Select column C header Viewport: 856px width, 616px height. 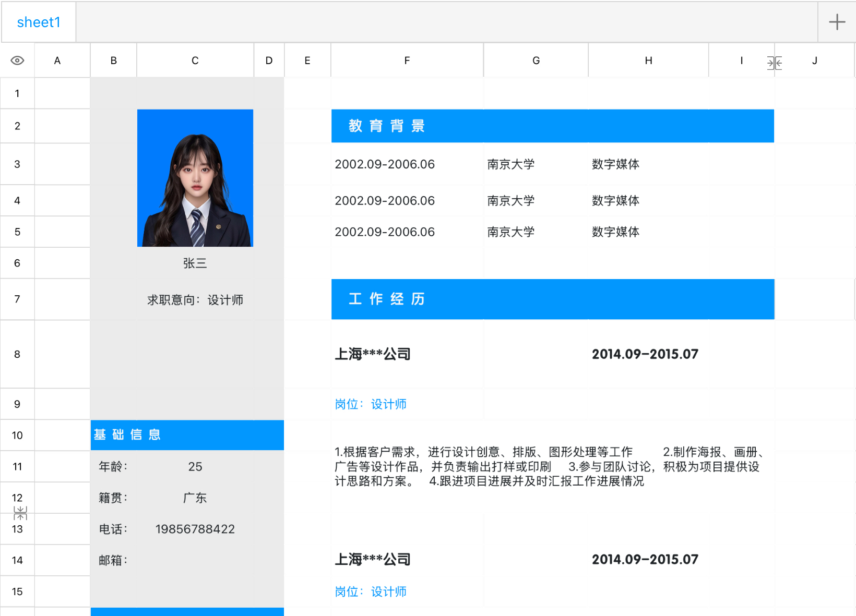click(x=195, y=61)
